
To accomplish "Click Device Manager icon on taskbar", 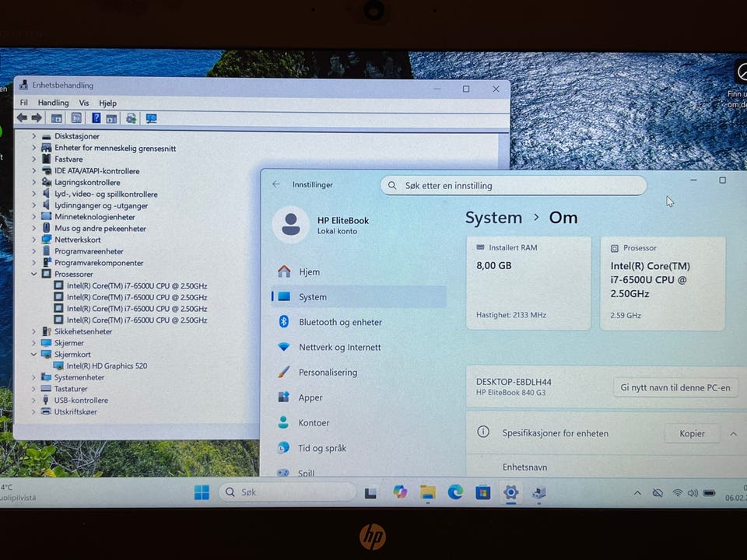I will 538,492.
